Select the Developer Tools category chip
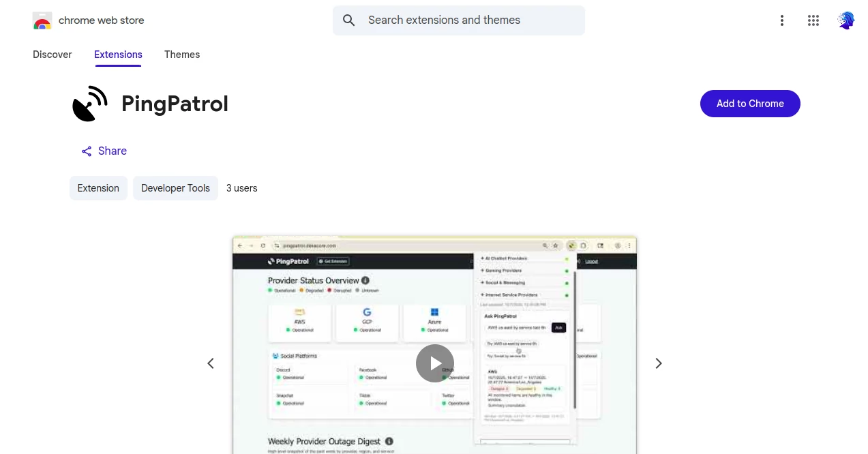This screenshot has width=868, height=454. pos(175,188)
